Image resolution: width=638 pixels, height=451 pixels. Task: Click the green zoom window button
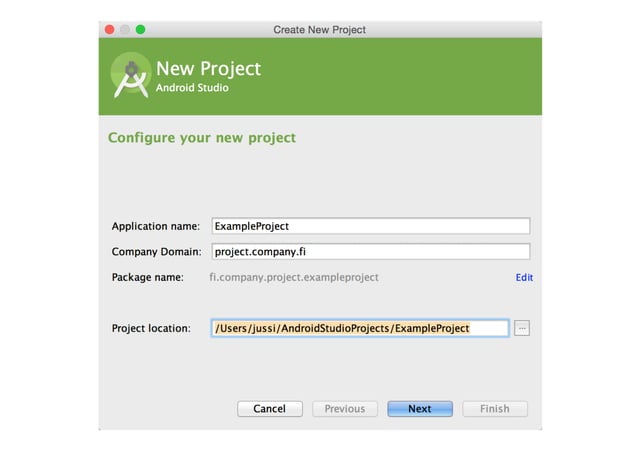coord(140,29)
